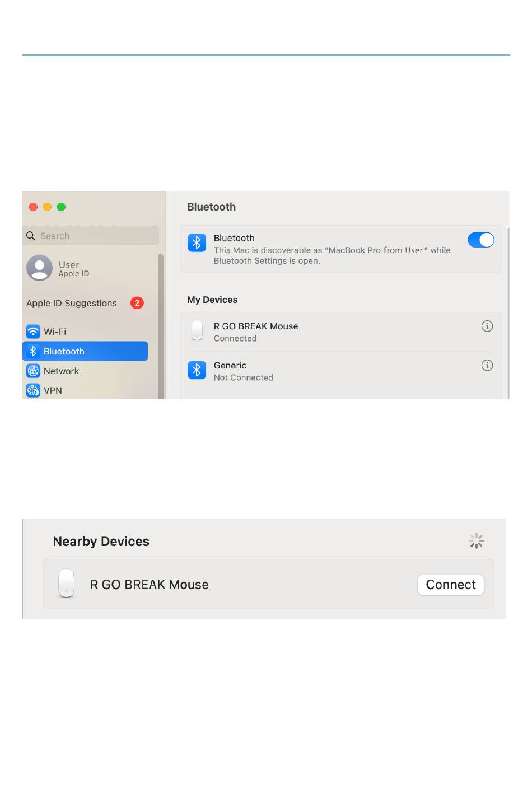This screenshot has height=798, width=532.
Task: Minimize window with yellow button
Action: pos(47,207)
